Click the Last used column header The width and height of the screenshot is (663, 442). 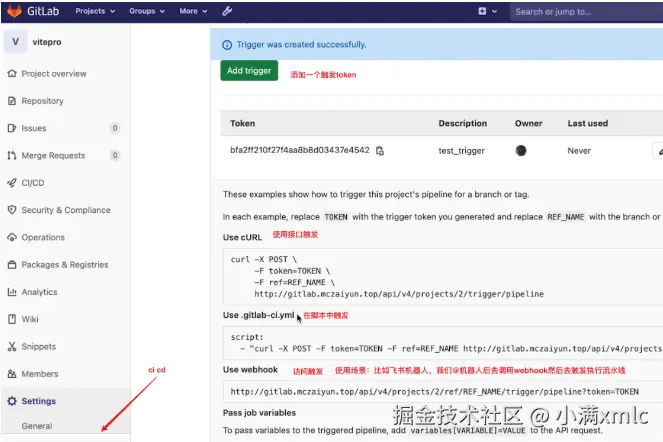pyautogui.click(x=588, y=124)
